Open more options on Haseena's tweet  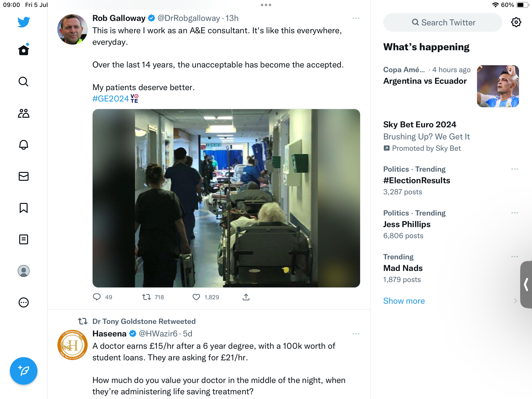356,334
